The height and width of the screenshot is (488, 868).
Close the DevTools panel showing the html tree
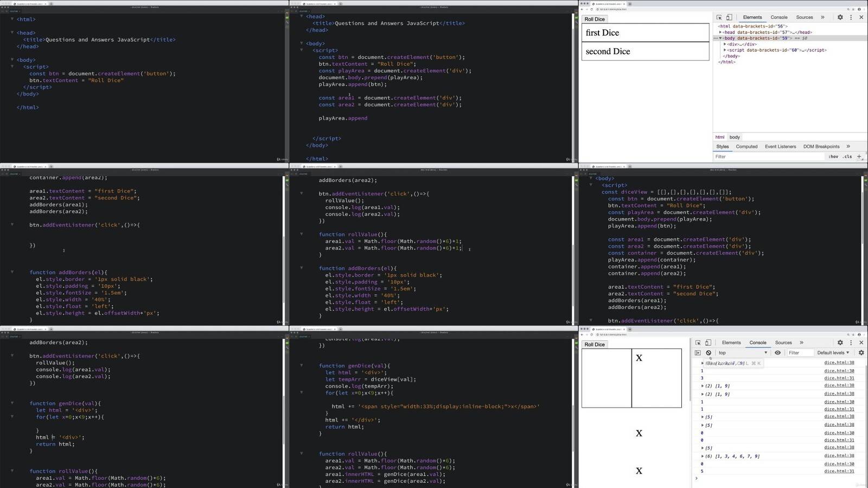861,17
